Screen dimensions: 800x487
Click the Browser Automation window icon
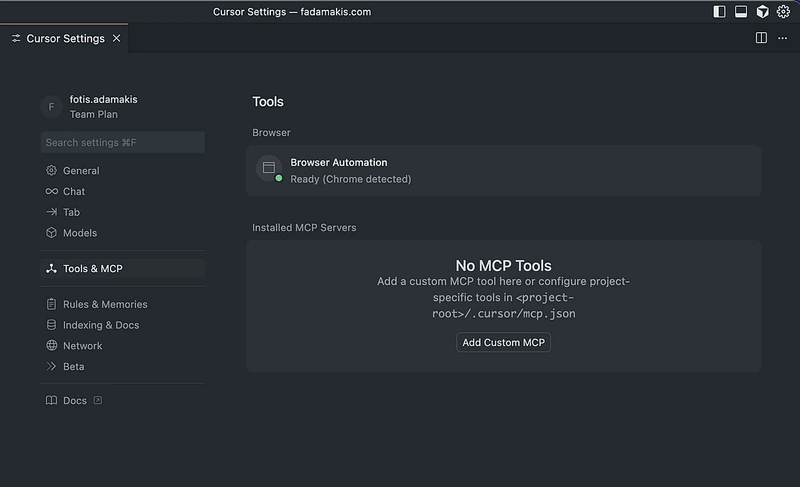click(x=269, y=168)
